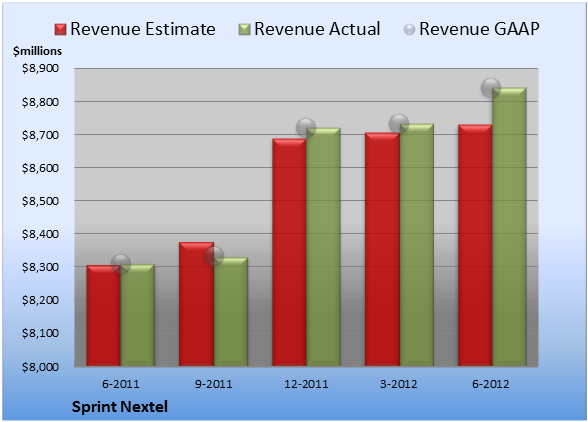Viewport: 588px width, 422px height.
Task: Click the '$millions' axis unit label
Action: pos(38,51)
